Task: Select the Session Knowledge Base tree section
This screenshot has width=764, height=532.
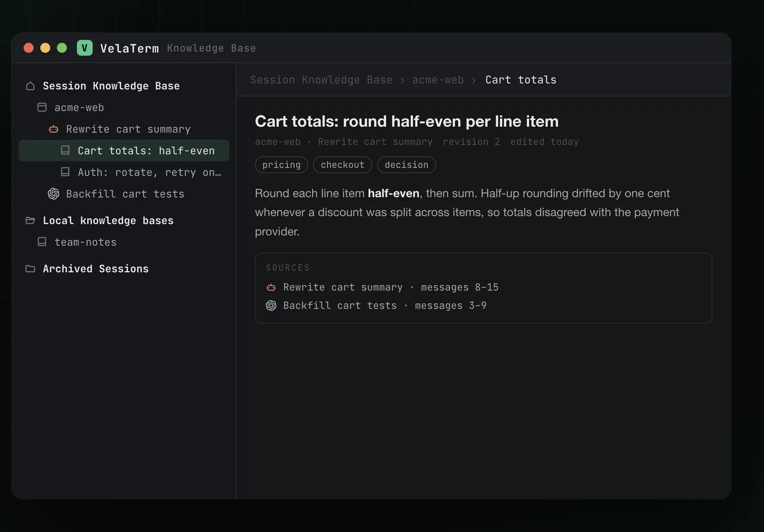Action: (x=124, y=86)
